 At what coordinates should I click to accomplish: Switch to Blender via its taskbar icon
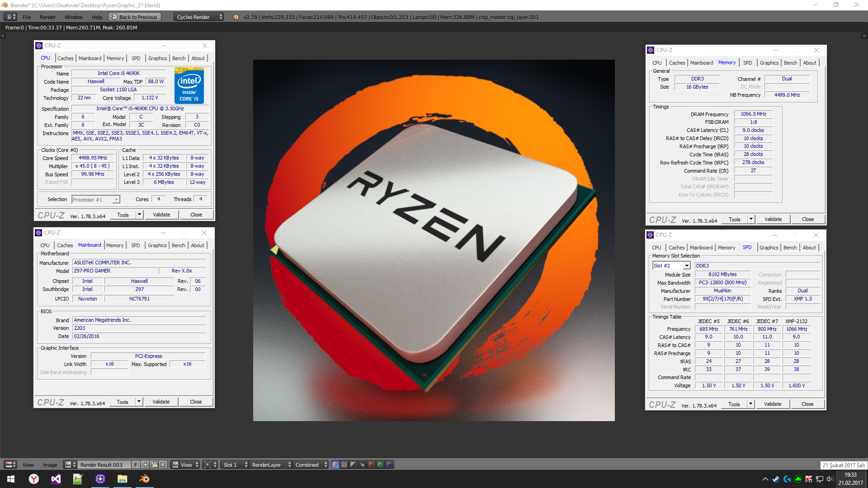point(144,479)
